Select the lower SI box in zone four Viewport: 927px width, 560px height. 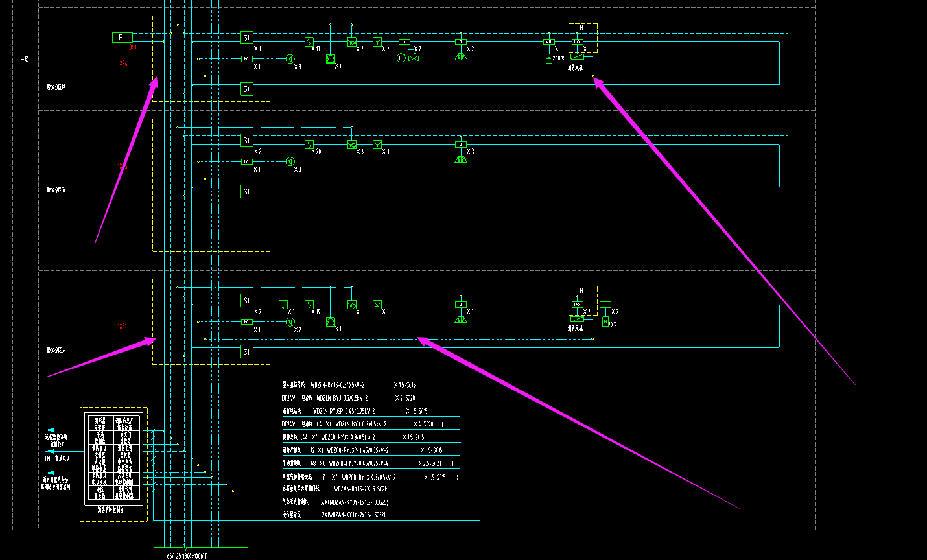click(246, 89)
